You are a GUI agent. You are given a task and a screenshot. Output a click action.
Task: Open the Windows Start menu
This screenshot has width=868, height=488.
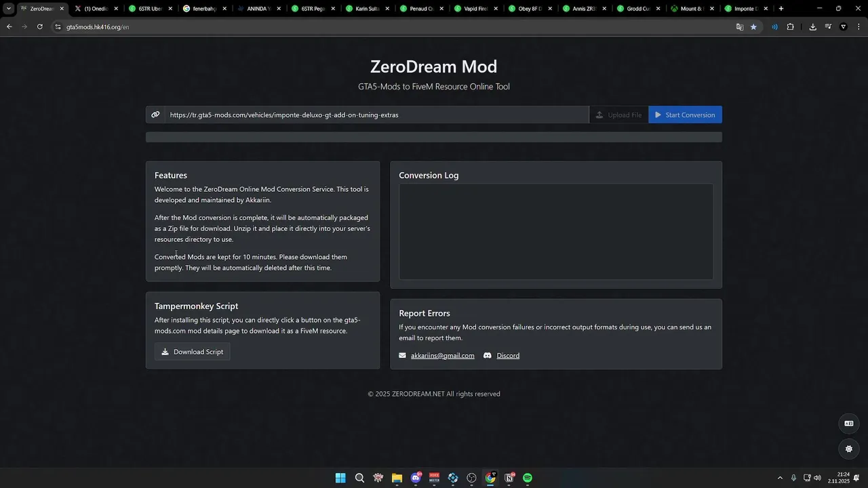pyautogui.click(x=340, y=478)
